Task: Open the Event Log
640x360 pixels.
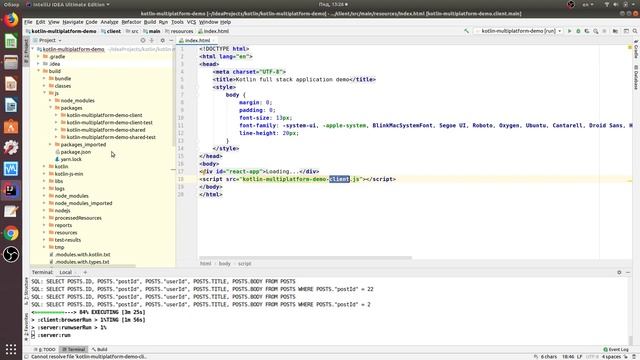Action: [x=616, y=349]
